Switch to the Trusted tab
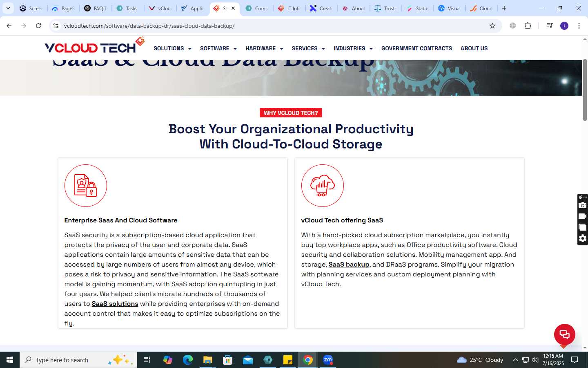Viewport: 588px width, 368px height. [x=386, y=8]
